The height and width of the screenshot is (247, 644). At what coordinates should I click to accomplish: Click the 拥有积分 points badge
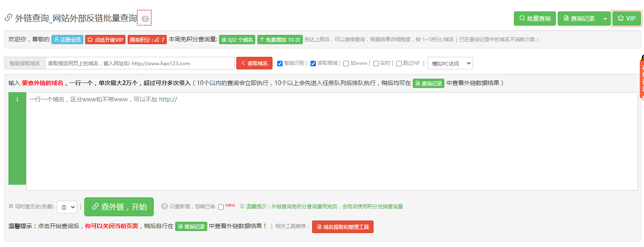[147, 40]
